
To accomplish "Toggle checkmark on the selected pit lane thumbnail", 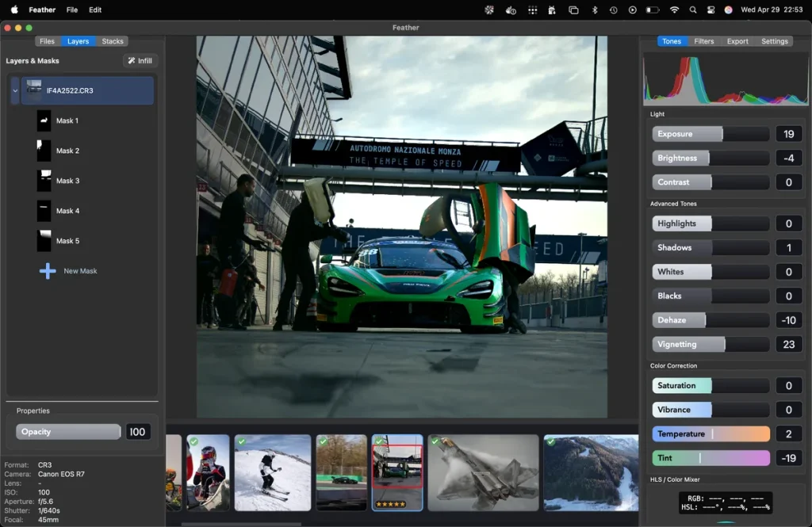I will coord(379,441).
